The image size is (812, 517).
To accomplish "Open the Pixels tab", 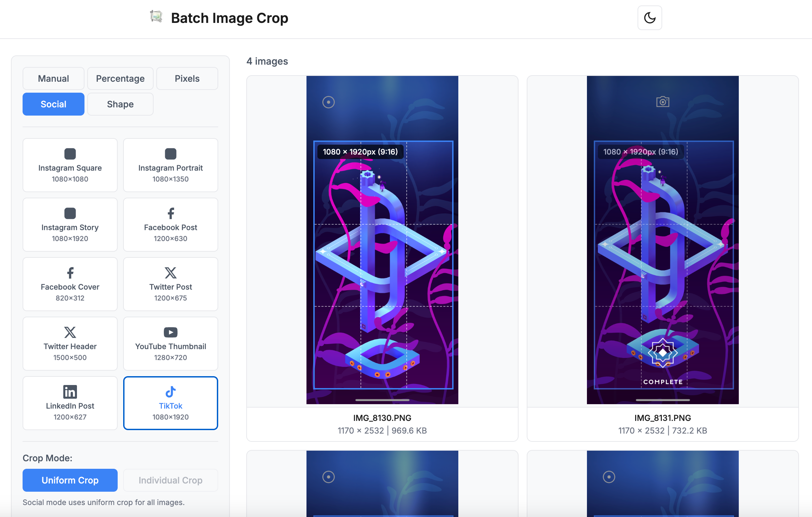I will (187, 79).
